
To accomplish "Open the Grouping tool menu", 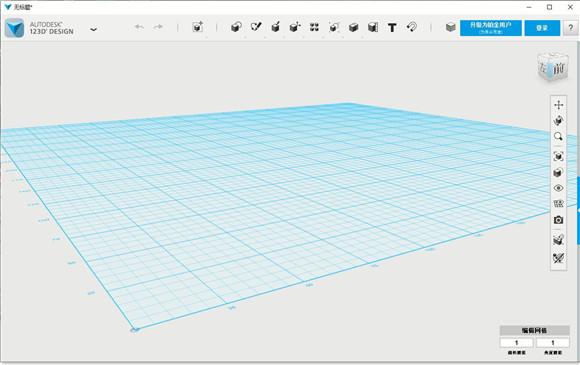I will [334, 27].
